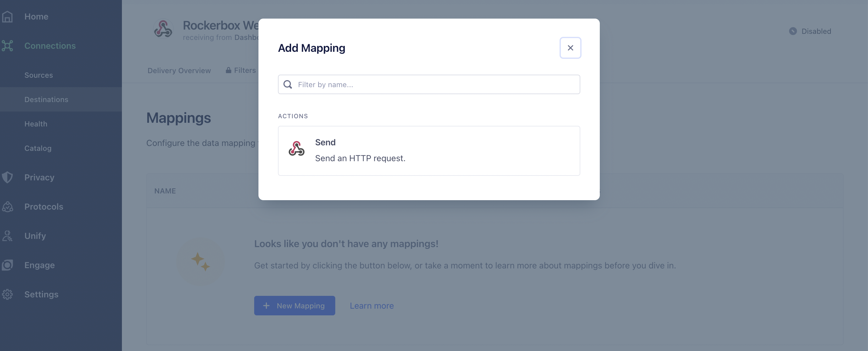Click the Unify people icon
The height and width of the screenshot is (351, 868).
click(7, 236)
